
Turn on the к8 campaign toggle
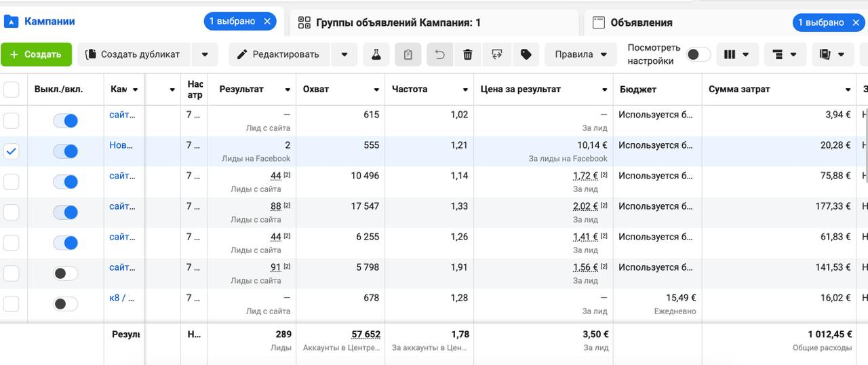pos(66,304)
